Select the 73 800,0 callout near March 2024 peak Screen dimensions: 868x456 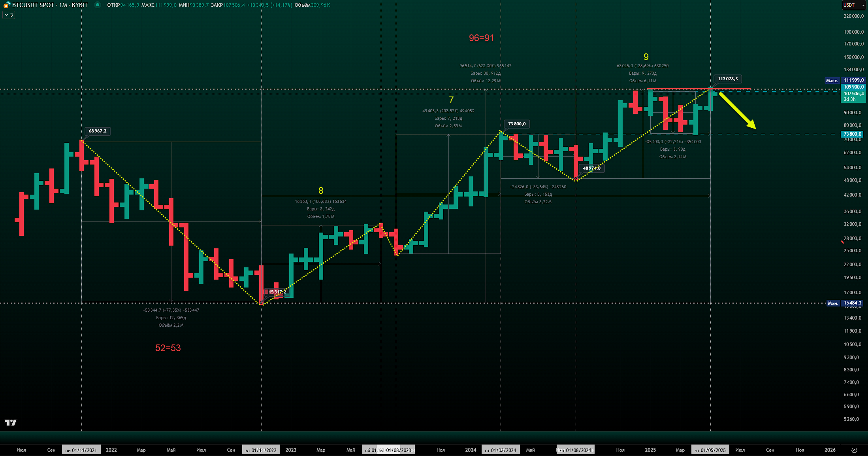pyautogui.click(x=517, y=124)
